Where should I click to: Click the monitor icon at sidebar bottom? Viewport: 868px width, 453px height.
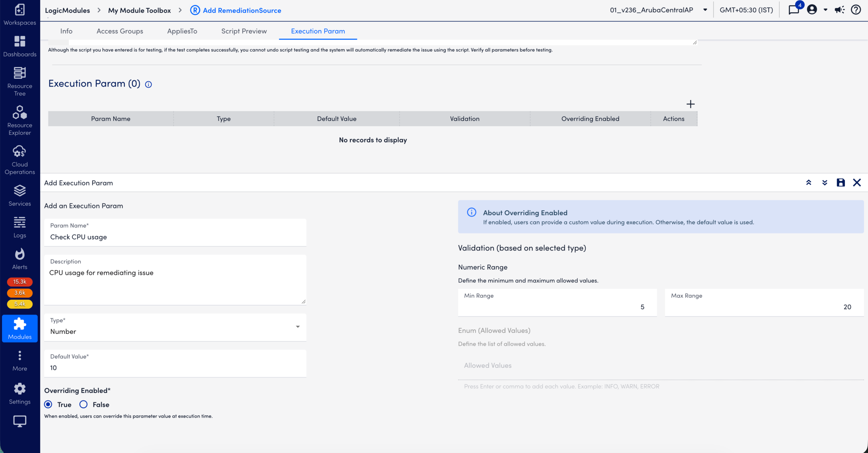(20, 421)
